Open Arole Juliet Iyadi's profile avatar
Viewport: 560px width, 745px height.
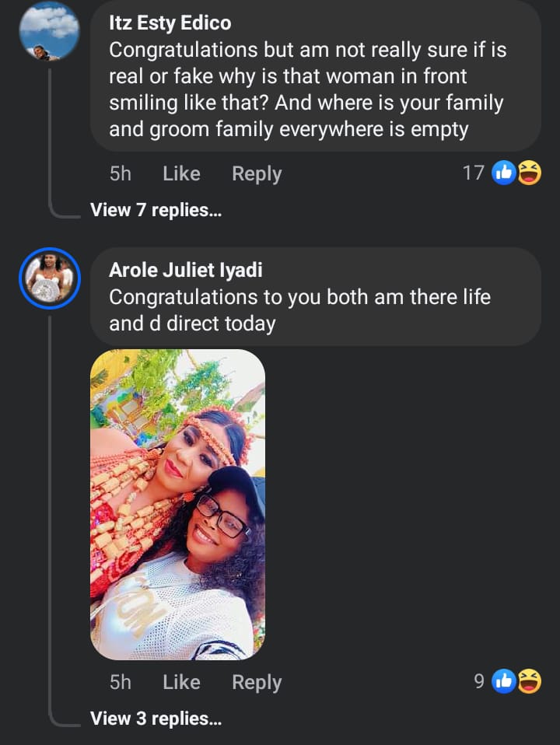[49, 278]
